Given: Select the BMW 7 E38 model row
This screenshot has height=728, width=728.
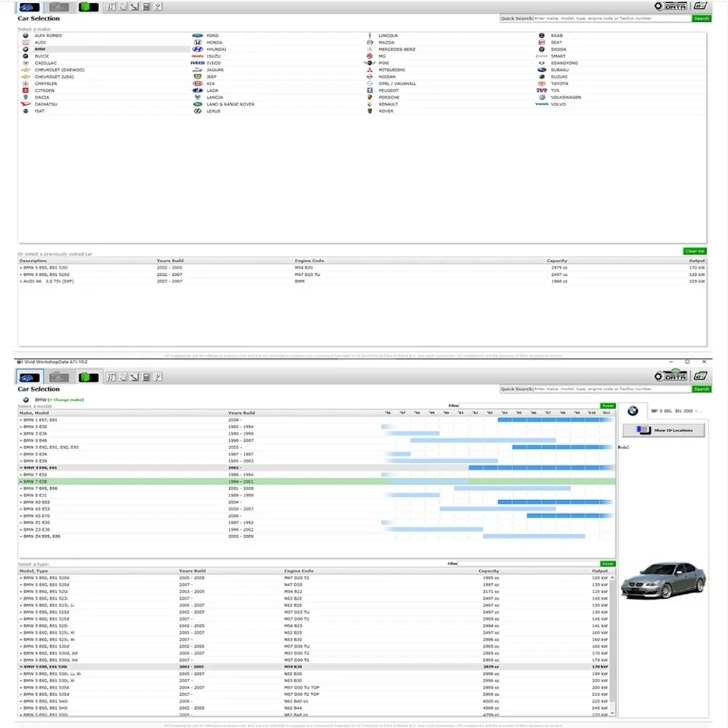Looking at the screenshot, I should pyautogui.click(x=317, y=481).
